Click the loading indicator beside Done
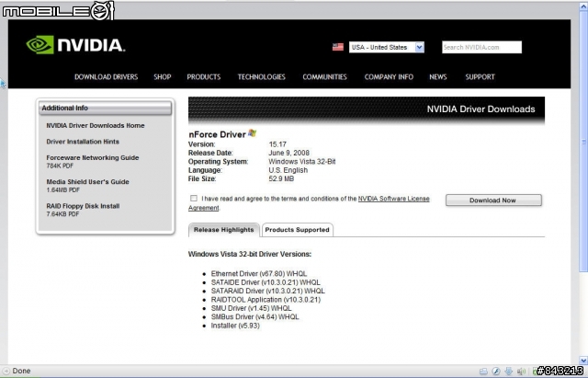Screen dimensions: 588x378 tap(6, 371)
